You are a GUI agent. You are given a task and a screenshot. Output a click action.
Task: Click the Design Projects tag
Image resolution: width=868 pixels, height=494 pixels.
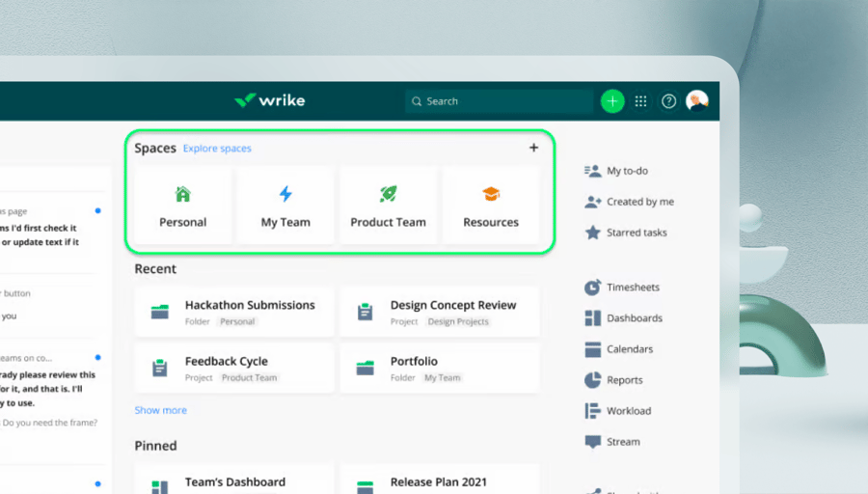[x=458, y=321]
